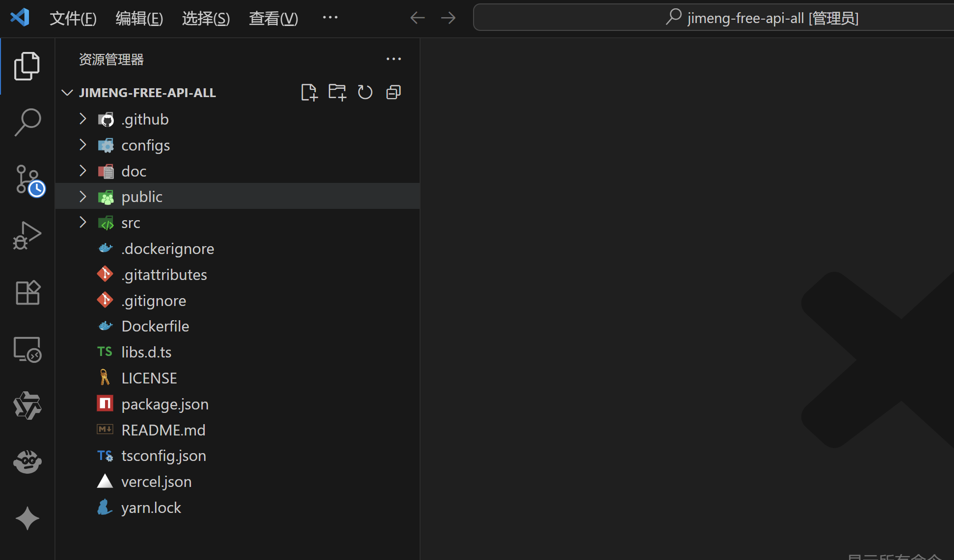
Task: Click the New File icon in explorer
Action: (x=309, y=92)
